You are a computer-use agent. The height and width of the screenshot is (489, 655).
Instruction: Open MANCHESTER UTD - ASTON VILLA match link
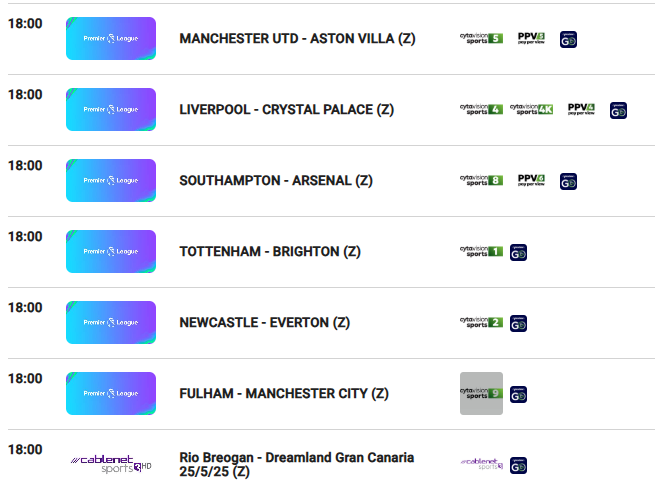coord(297,38)
